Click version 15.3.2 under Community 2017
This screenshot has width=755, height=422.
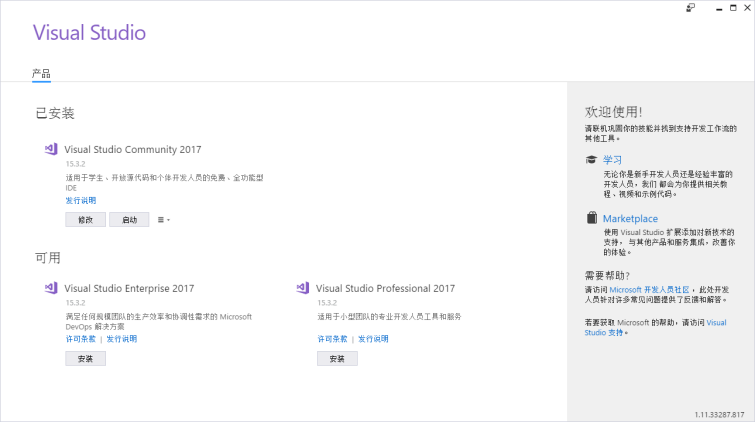tap(76, 164)
